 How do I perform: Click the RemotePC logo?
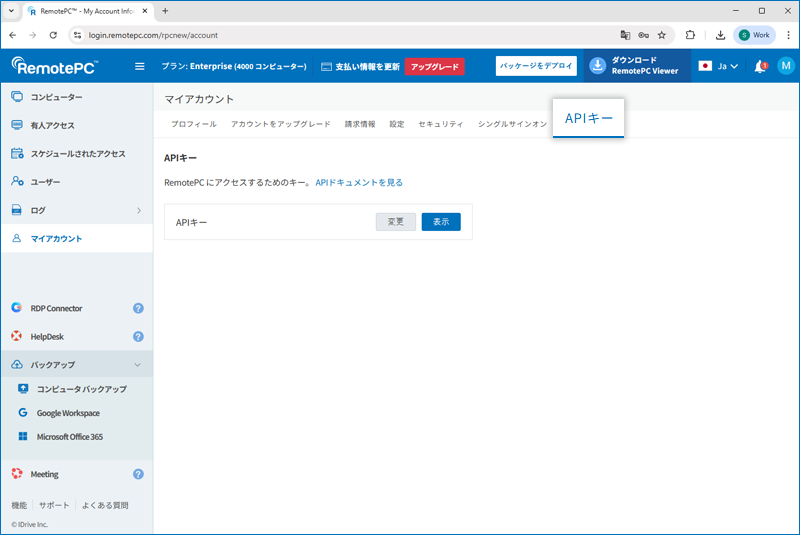pos(55,66)
